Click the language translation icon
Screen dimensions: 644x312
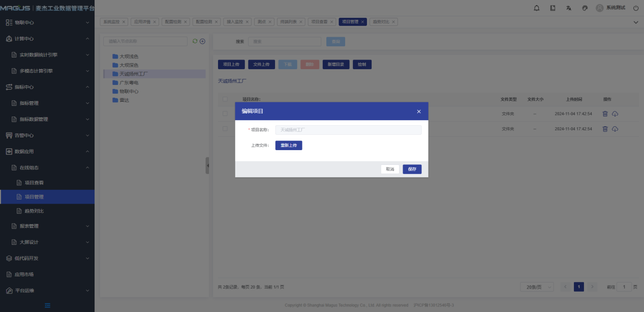pyautogui.click(x=569, y=8)
